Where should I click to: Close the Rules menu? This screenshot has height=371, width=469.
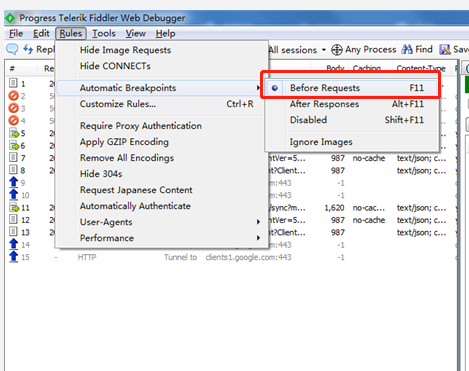coord(71,34)
